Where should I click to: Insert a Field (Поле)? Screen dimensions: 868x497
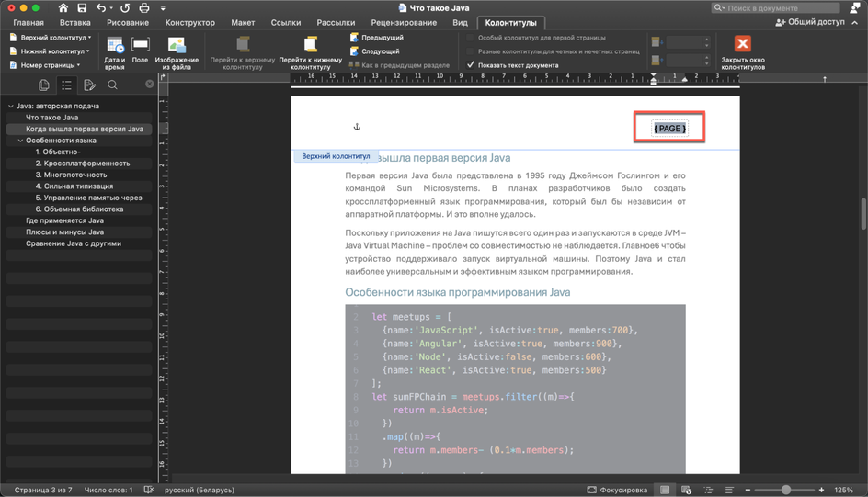(x=140, y=50)
